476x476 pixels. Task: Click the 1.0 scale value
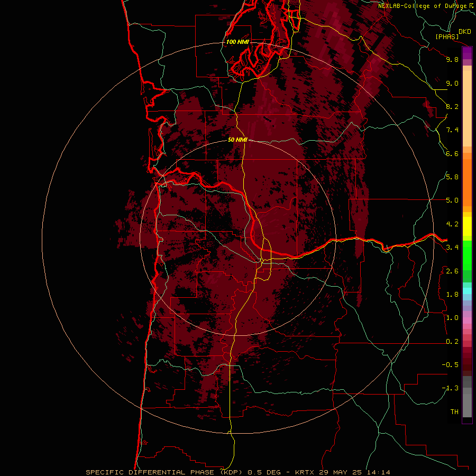452,318
